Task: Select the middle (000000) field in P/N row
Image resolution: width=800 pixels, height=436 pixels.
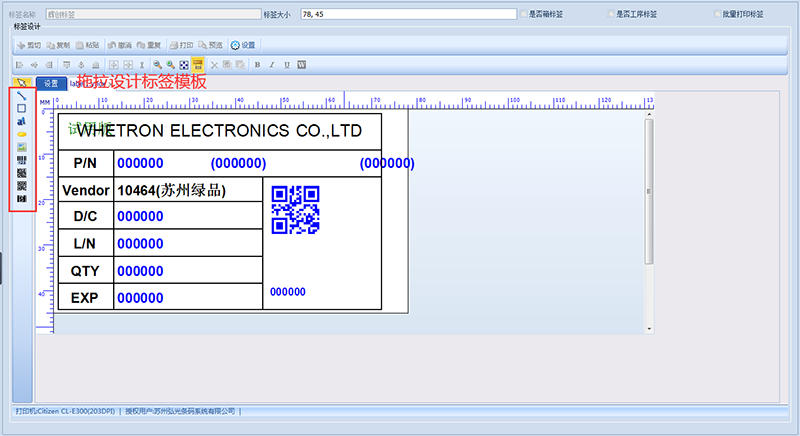Action: pyautogui.click(x=238, y=163)
